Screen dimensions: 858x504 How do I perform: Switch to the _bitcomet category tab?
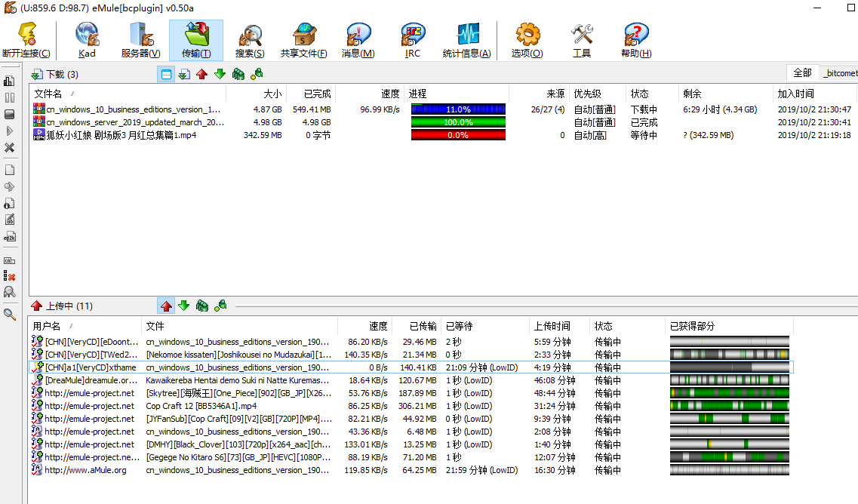point(840,73)
